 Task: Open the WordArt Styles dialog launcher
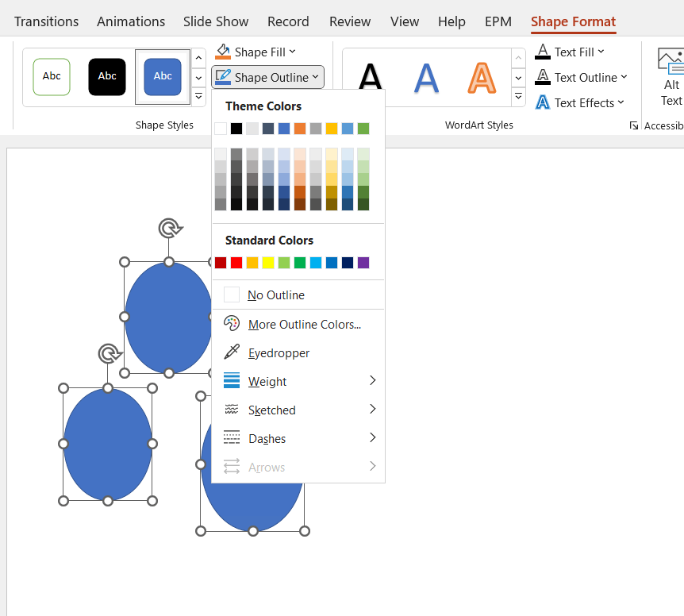[x=633, y=125]
